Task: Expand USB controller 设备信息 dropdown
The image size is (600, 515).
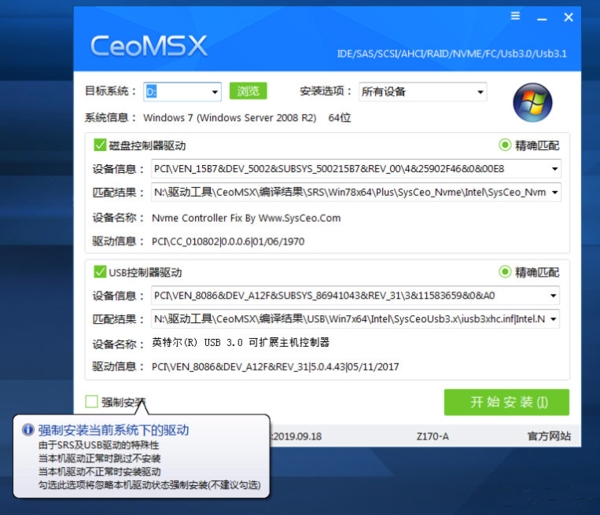Action: click(x=553, y=295)
